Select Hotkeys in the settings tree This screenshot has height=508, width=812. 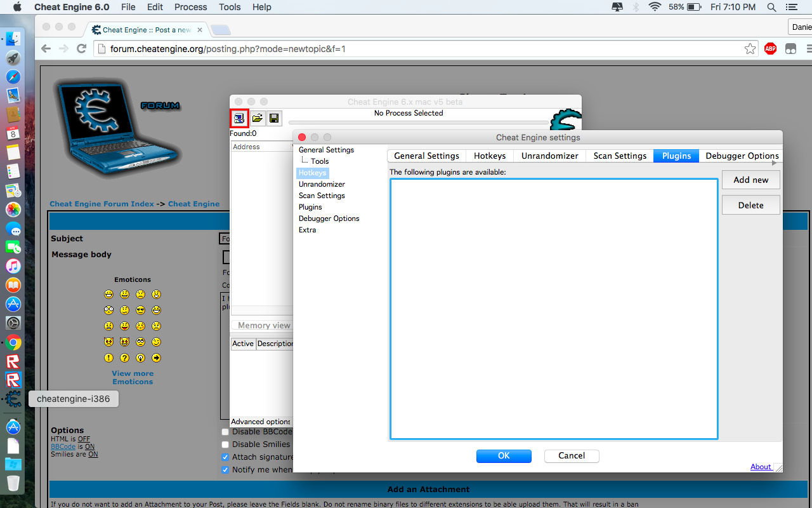pos(312,173)
